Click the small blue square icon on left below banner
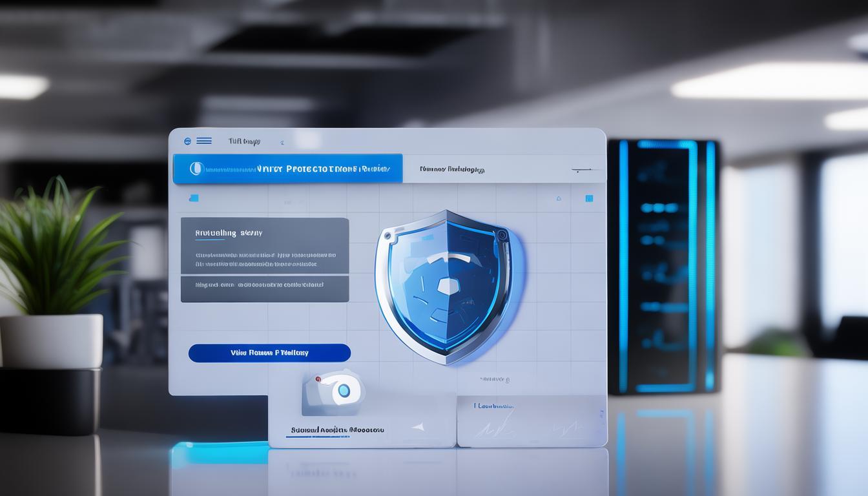The height and width of the screenshot is (496, 868). coord(194,198)
